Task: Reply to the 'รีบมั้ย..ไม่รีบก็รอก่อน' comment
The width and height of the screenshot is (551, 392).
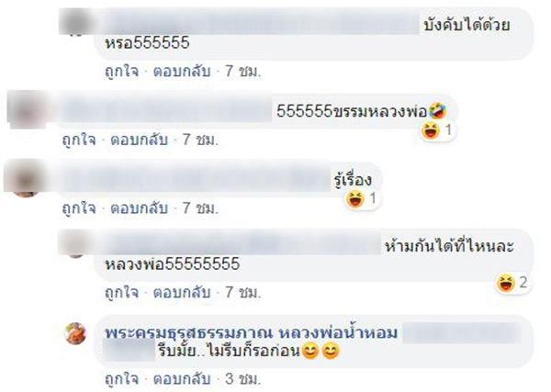Action: pyautogui.click(x=182, y=379)
